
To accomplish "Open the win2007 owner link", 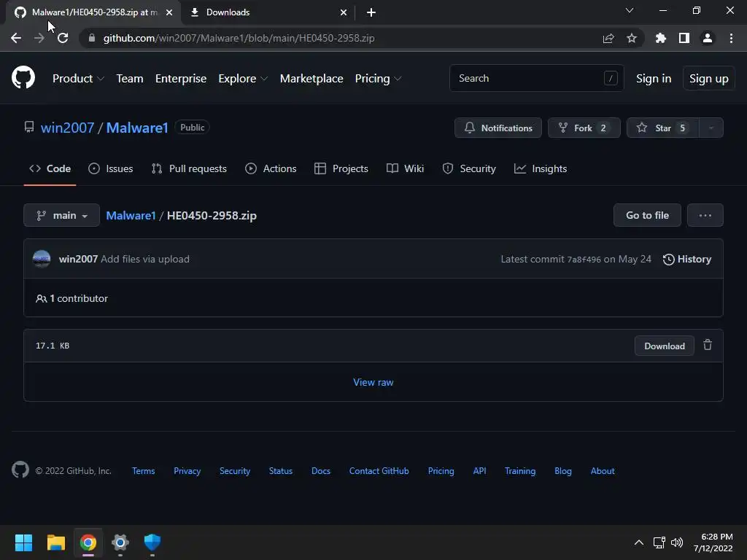I will [67, 128].
